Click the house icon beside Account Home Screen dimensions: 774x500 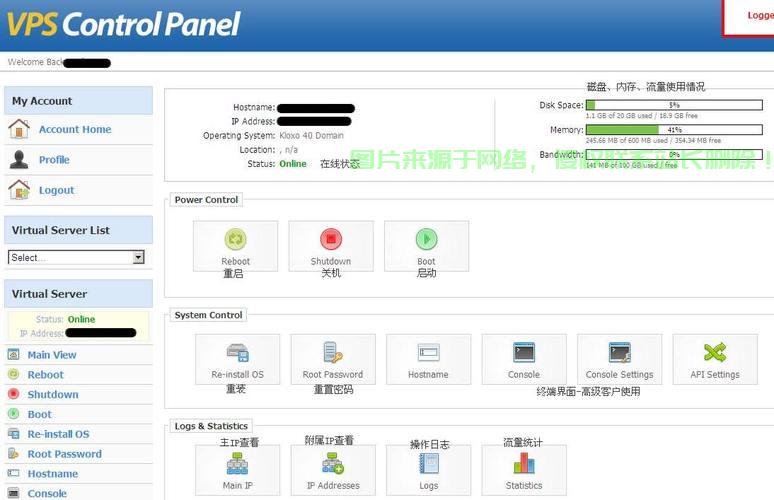(19, 129)
